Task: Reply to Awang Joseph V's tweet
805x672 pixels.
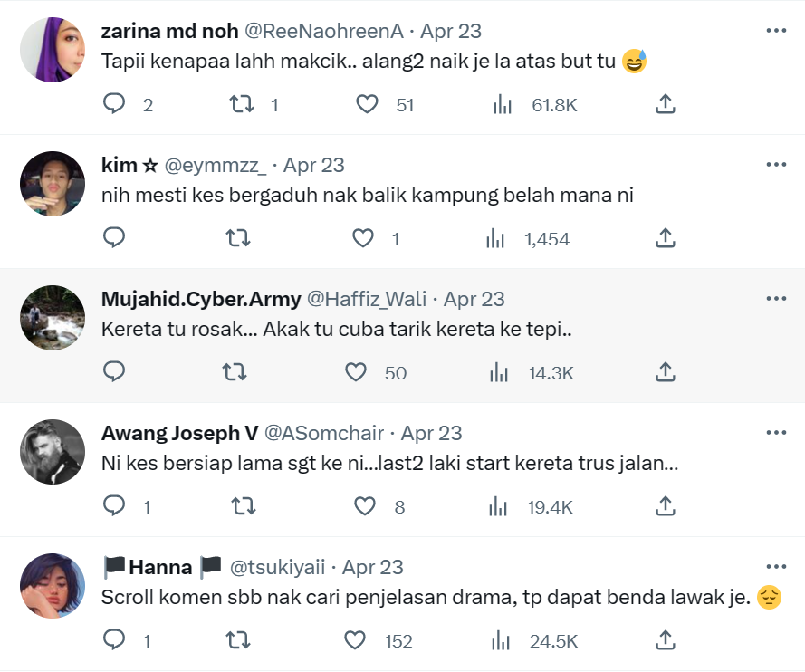Action: [x=114, y=506]
